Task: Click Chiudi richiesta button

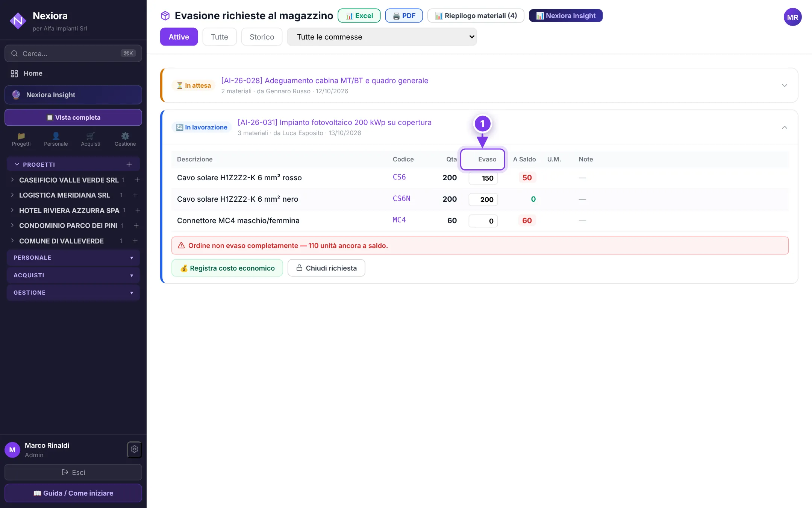Action: click(x=326, y=268)
